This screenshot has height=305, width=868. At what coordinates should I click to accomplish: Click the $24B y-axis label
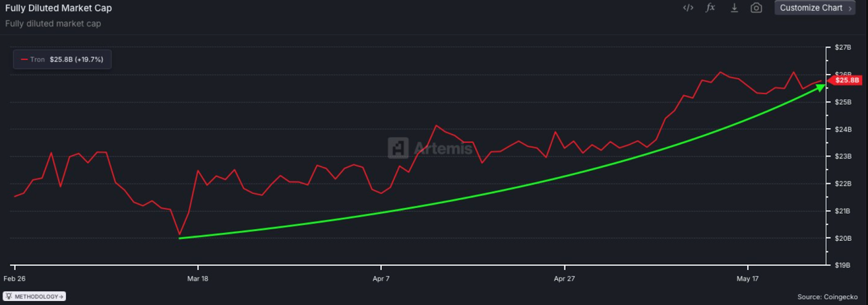pyautogui.click(x=843, y=129)
